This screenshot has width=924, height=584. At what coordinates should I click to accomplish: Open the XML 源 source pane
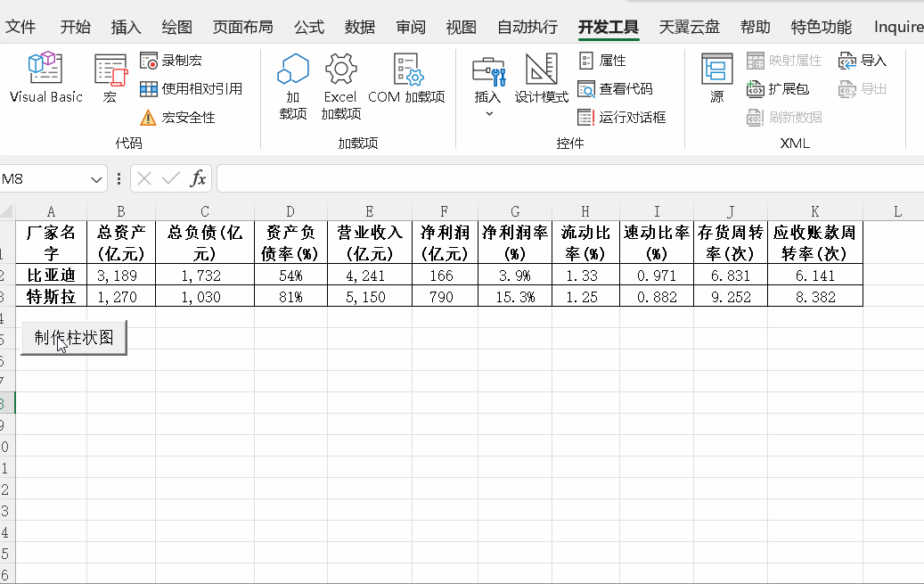pos(716,78)
